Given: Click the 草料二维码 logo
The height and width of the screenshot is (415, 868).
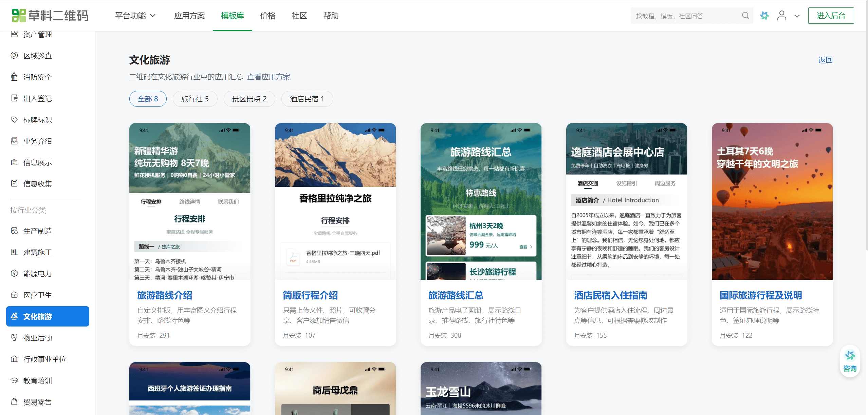Looking at the screenshot, I should (x=50, y=16).
